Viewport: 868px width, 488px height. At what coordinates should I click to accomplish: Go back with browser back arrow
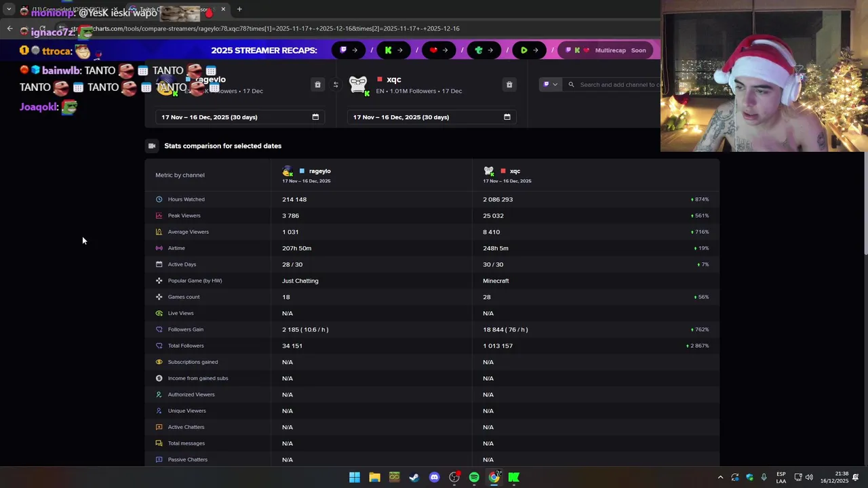[x=9, y=28]
